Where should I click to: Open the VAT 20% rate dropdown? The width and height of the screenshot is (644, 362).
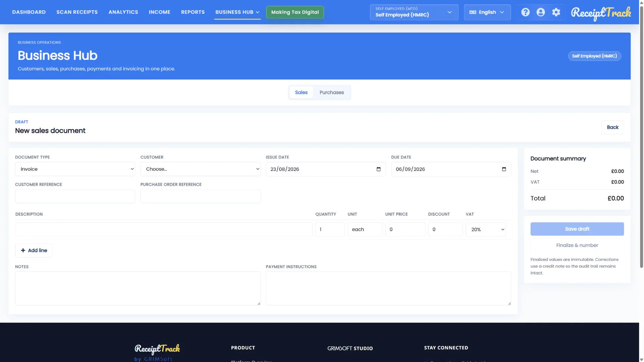click(x=486, y=229)
